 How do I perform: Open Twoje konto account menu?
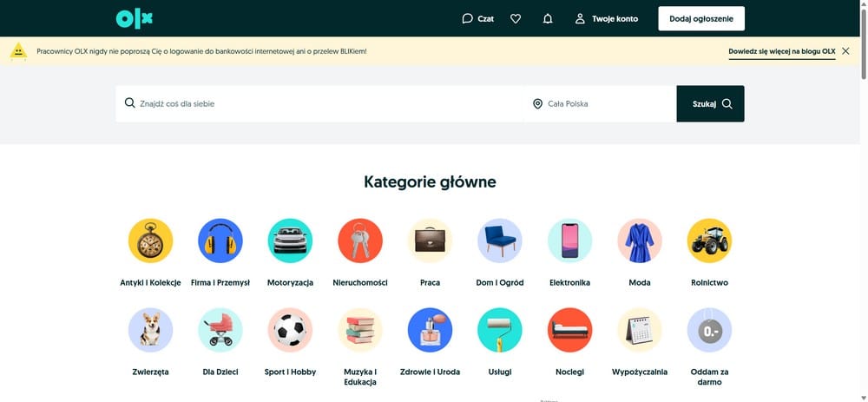point(606,19)
